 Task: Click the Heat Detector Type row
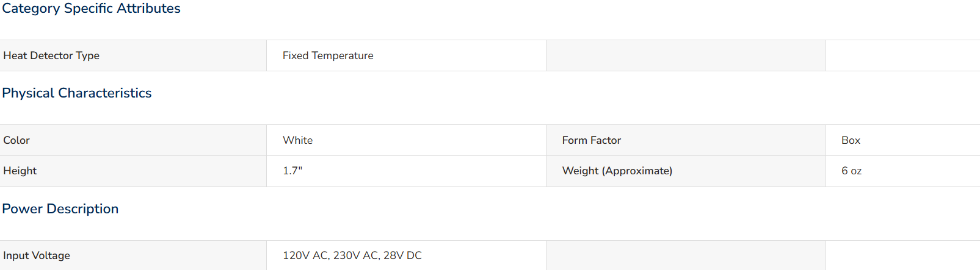[490, 55]
